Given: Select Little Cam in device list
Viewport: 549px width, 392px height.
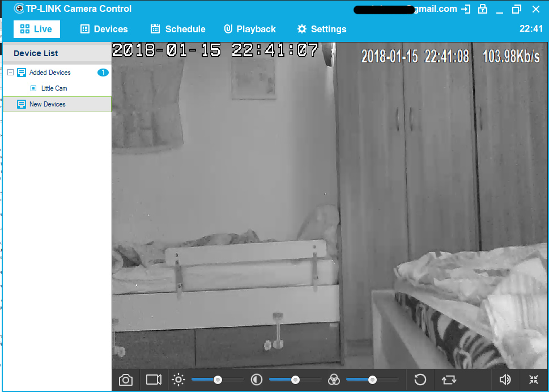Looking at the screenshot, I should [54, 88].
